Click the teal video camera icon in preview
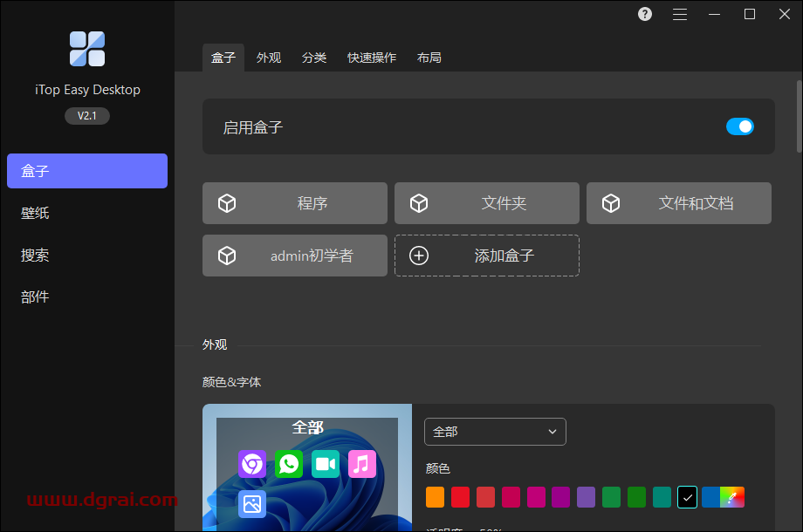Screen dimensions: 803x532 tap(326, 464)
